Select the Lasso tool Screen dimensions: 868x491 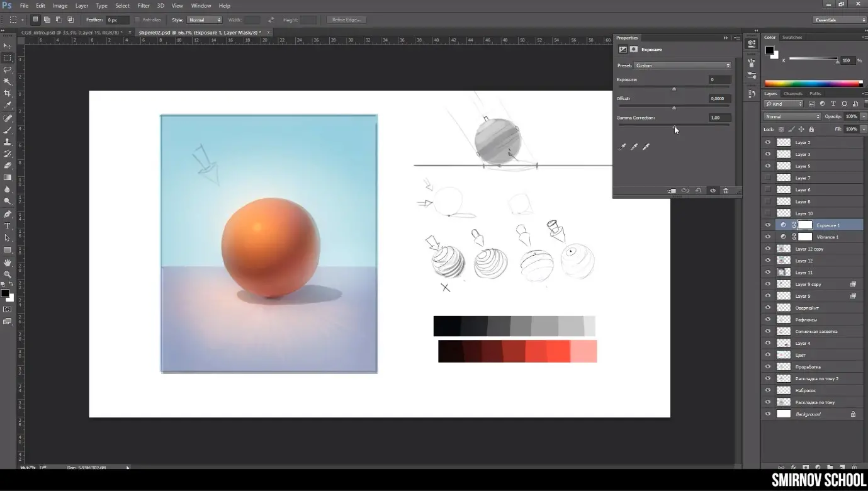click(x=8, y=70)
